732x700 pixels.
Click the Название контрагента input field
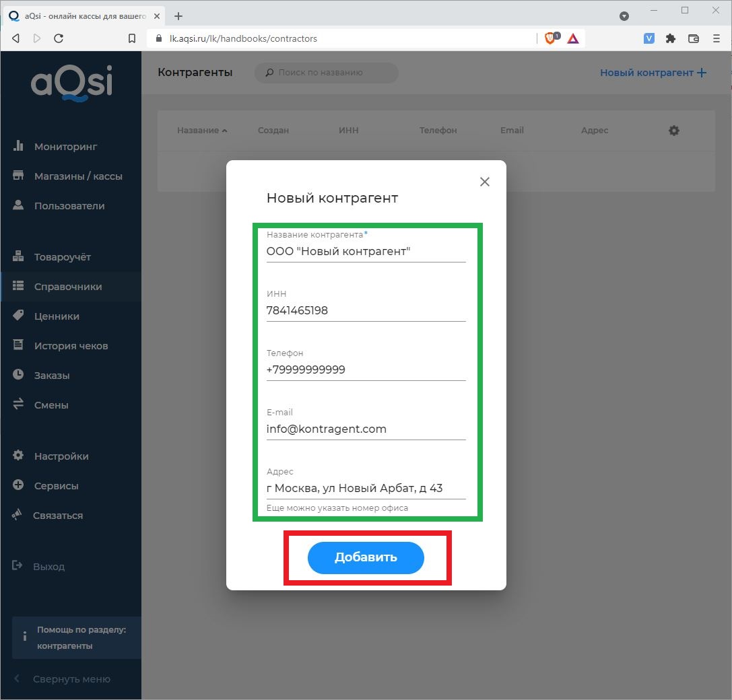tap(366, 252)
